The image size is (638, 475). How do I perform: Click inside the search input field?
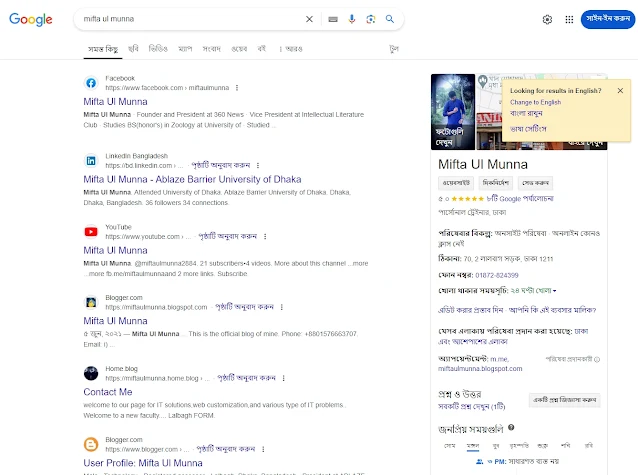click(x=191, y=19)
